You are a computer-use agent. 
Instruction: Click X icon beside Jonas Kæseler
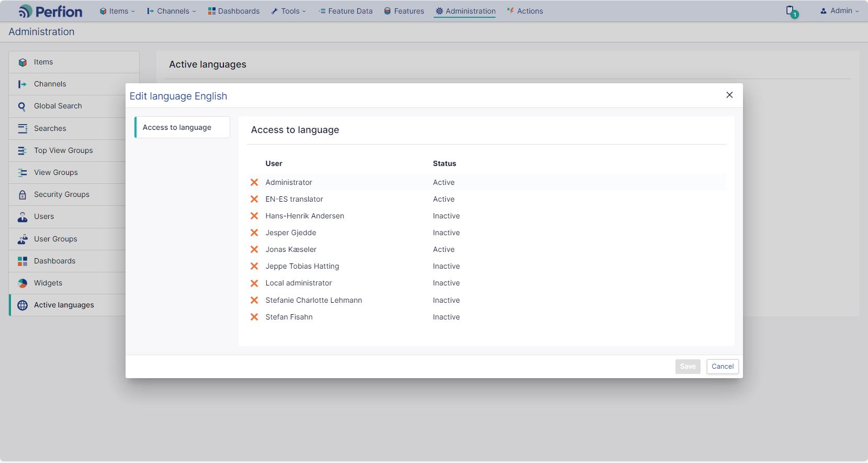click(254, 249)
